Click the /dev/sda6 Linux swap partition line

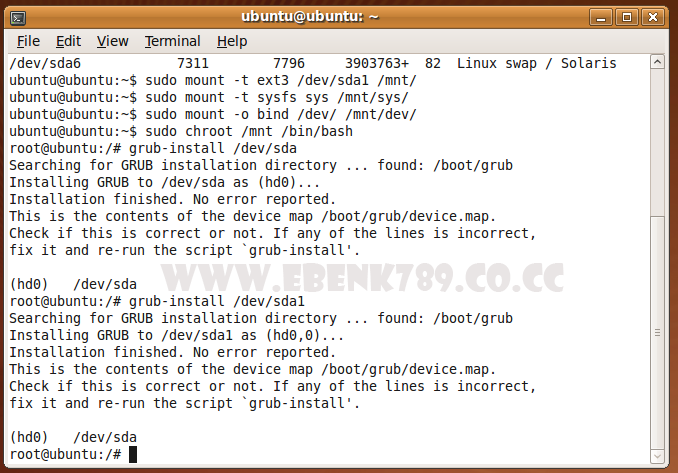pos(313,63)
